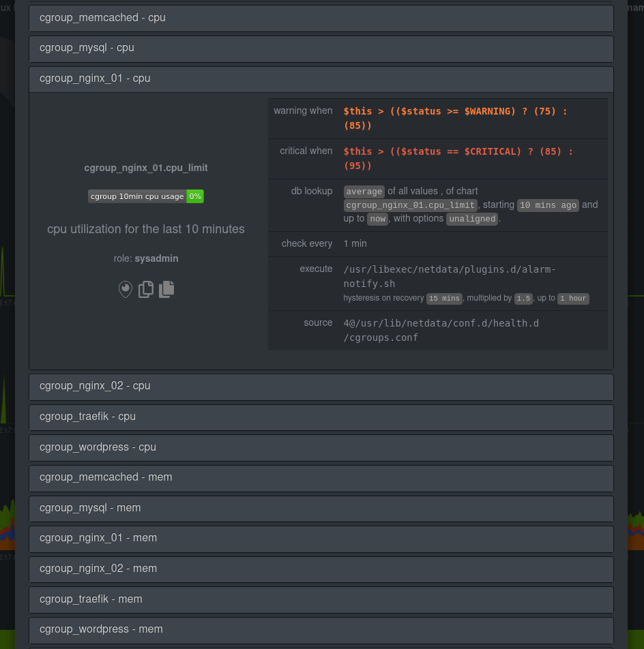Screen dimensions: 644x649
Task: Click the filled duplicate icon next to copy
Action: point(166,289)
